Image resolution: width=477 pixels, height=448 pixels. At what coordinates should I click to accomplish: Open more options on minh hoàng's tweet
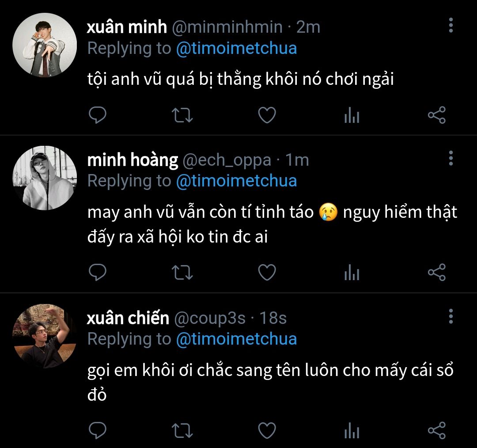pyautogui.click(x=451, y=158)
